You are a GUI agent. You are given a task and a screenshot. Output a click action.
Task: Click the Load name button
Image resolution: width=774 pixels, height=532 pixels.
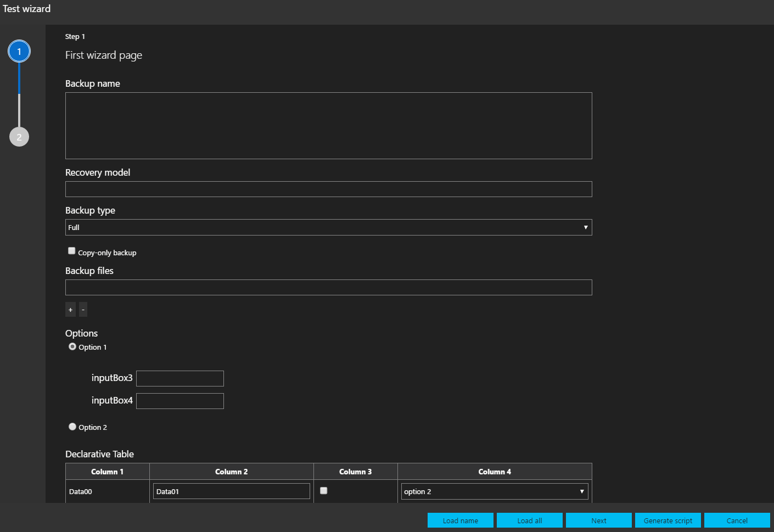point(460,520)
